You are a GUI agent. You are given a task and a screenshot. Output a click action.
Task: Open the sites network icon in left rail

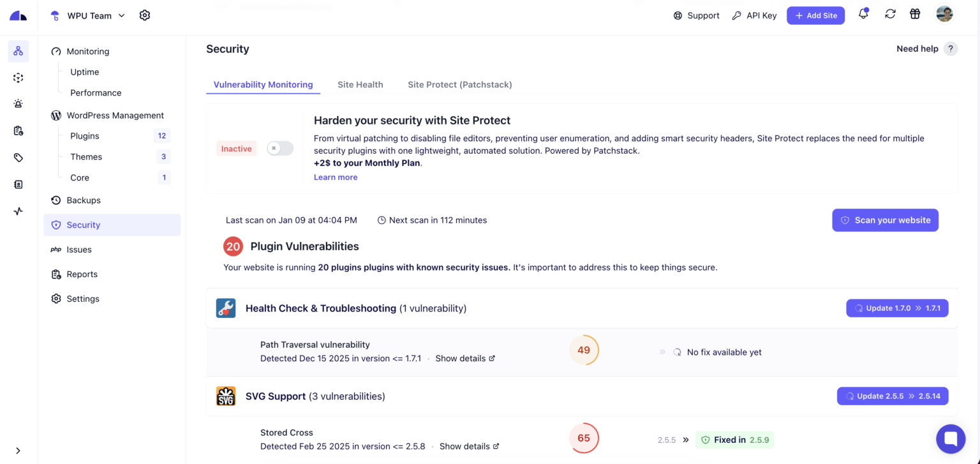coord(18,51)
